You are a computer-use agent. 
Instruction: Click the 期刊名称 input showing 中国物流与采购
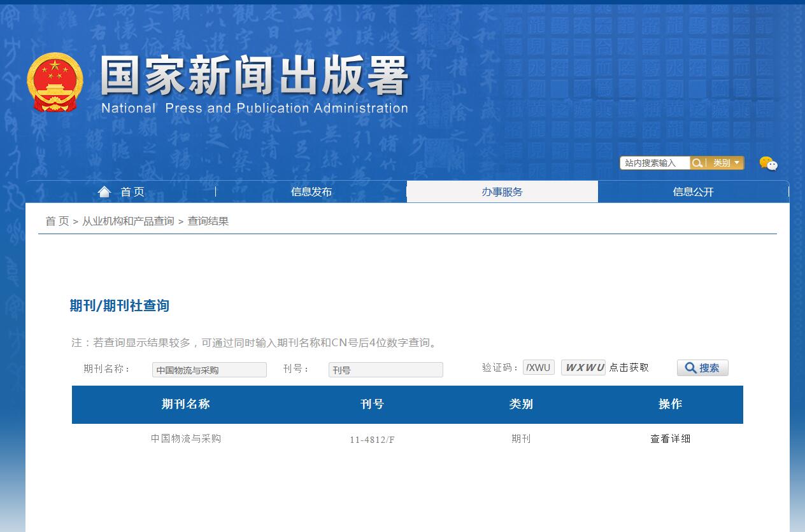point(209,370)
